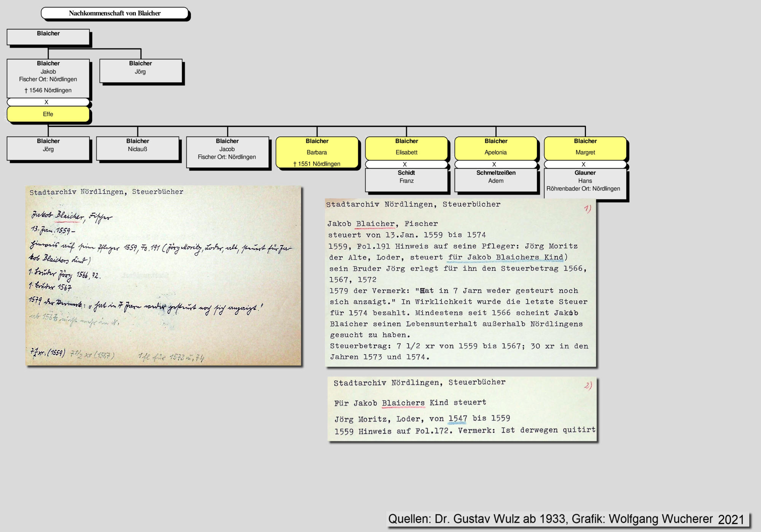This screenshot has width=761, height=532.
Task: Select Jacob Blaicher Fischer child node
Action: [227, 152]
